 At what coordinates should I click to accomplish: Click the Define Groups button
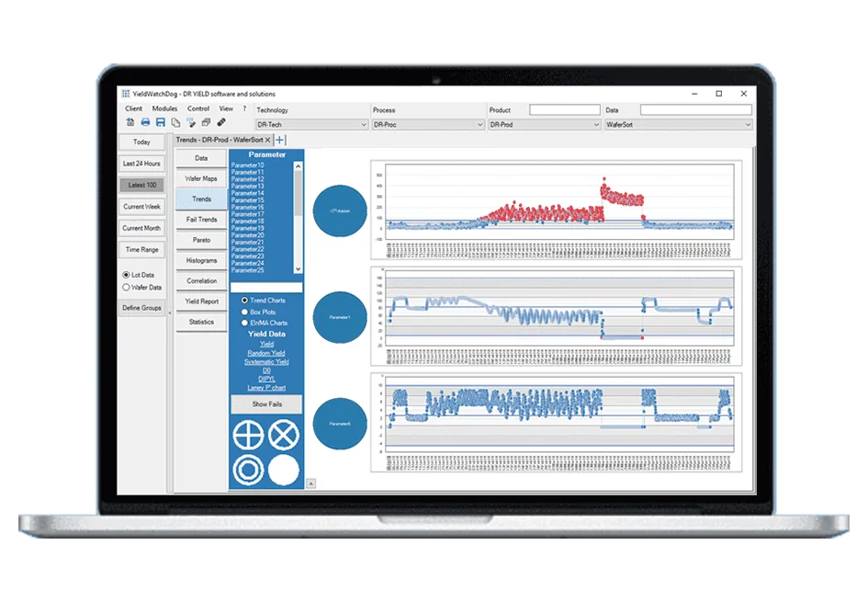[141, 308]
